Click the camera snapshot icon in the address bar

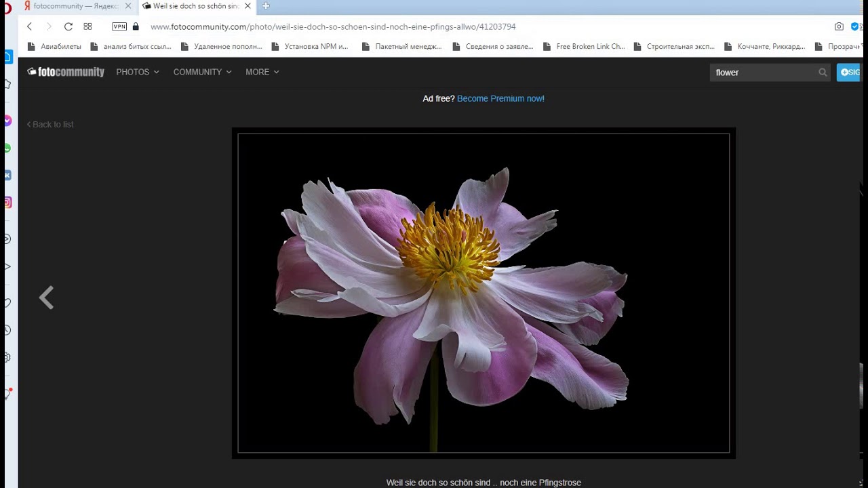(x=839, y=26)
